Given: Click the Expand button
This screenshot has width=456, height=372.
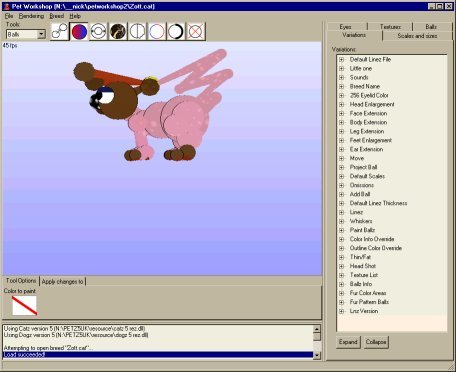Looking at the screenshot, I should coord(348,342).
